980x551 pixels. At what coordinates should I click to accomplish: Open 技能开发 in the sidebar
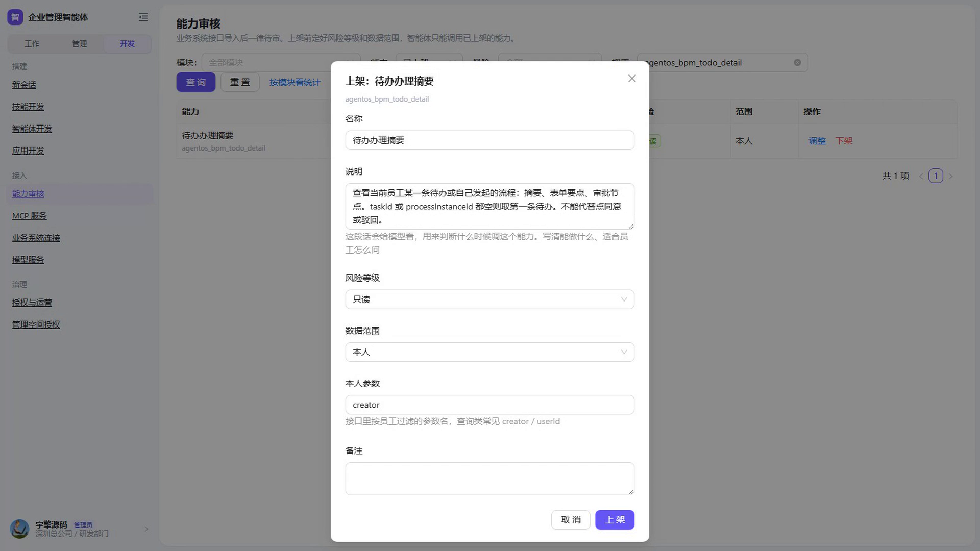28,107
